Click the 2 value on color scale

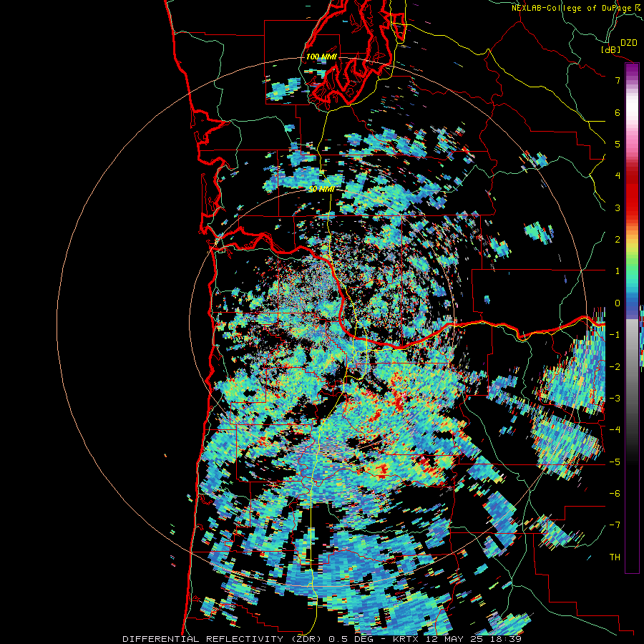tap(618, 240)
